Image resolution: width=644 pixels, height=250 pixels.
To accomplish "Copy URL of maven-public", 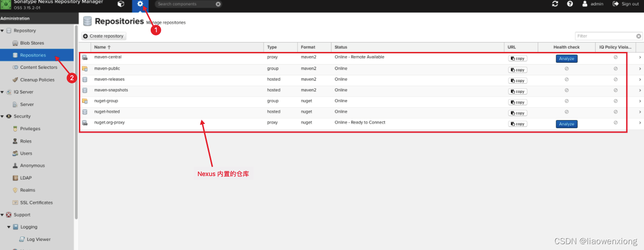I will click(518, 70).
